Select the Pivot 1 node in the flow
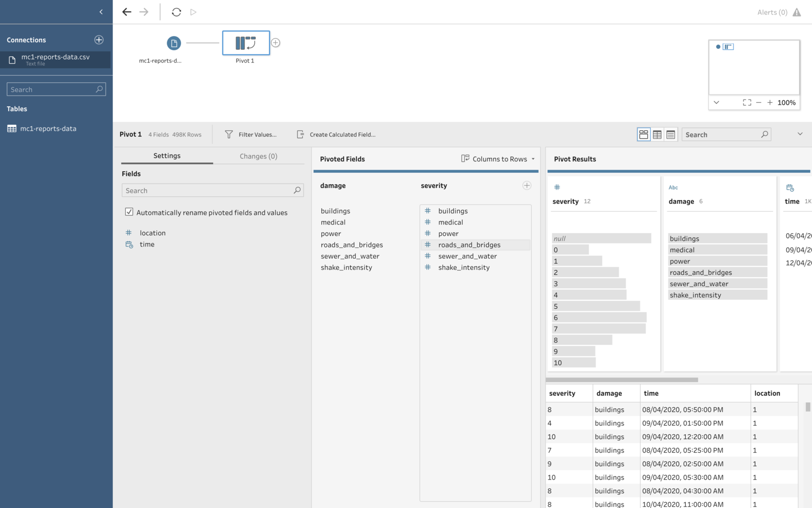The height and width of the screenshot is (508, 812). (245, 43)
